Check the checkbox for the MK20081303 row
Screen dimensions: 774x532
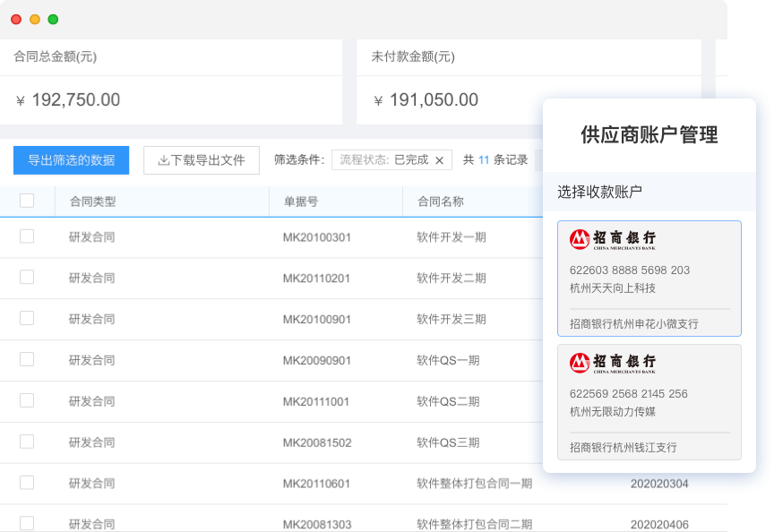click(x=28, y=523)
